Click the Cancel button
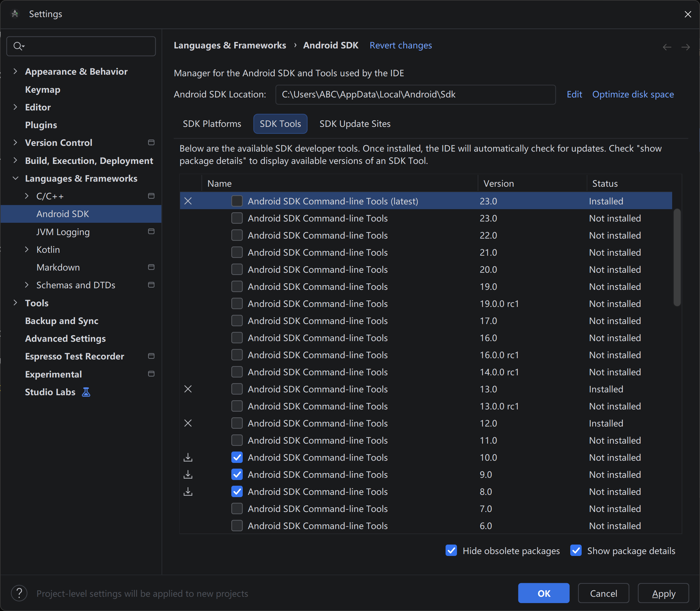Screen dimensions: 700x611 (x=603, y=593)
